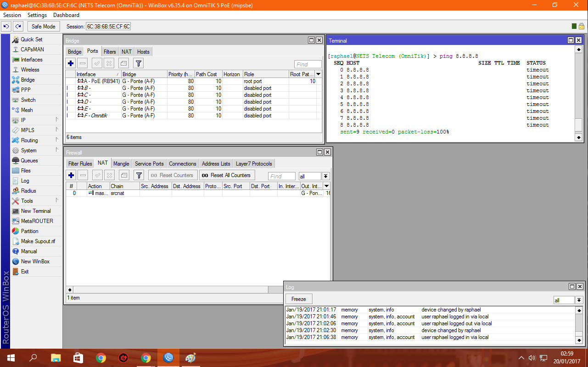Disable selected port using Bridge X icon
Screen dimensions: 588x367
109,63
